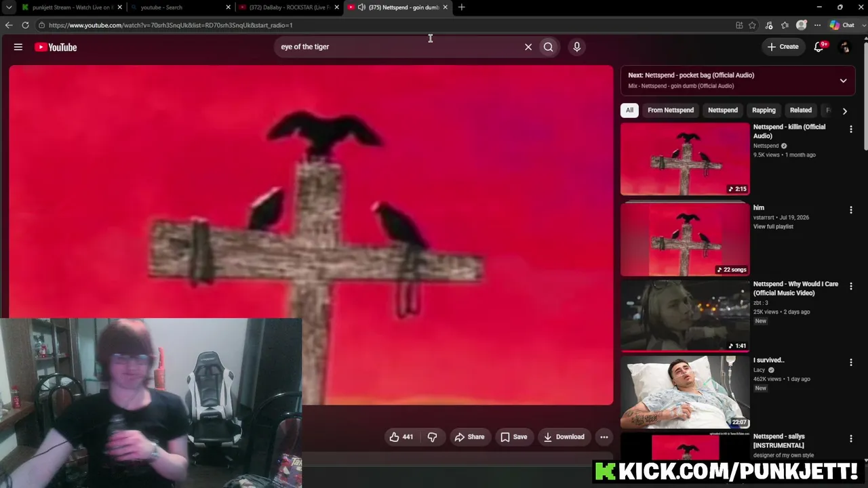Open YouTube notifications bell
The image size is (868, 488).
(x=819, y=47)
